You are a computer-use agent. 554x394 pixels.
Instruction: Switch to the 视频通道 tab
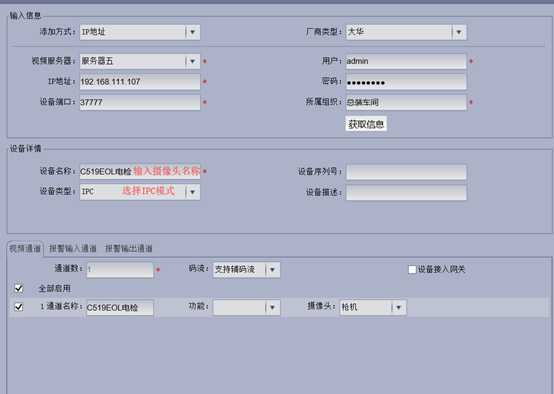(25, 249)
